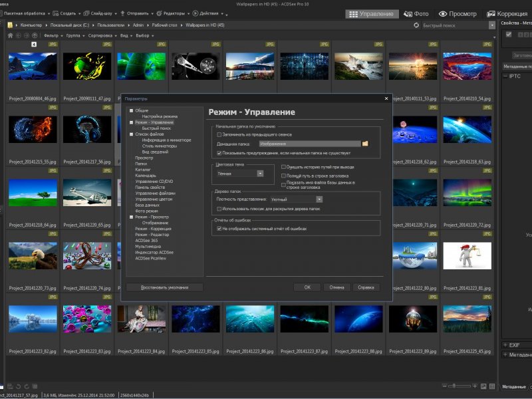The image size is (532, 399).
Task: Open the Сортировка dropdown
Action: pyautogui.click(x=102, y=35)
